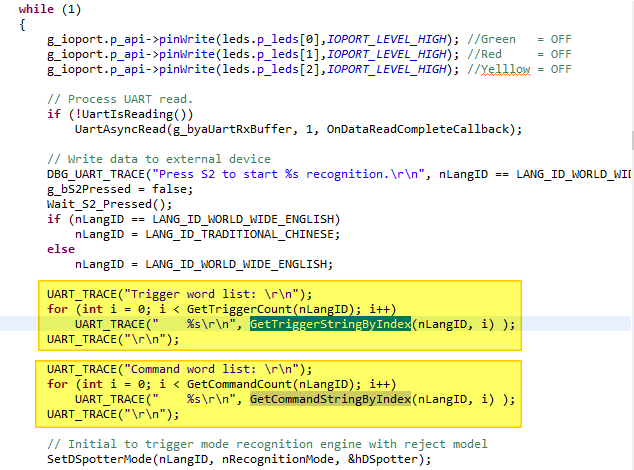The width and height of the screenshot is (634, 470).
Task: Click the 'DBG_UART_TRACE' macro name
Action: click(96, 174)
